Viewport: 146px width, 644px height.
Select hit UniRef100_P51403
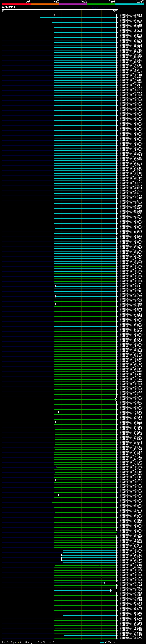(131, 512)
